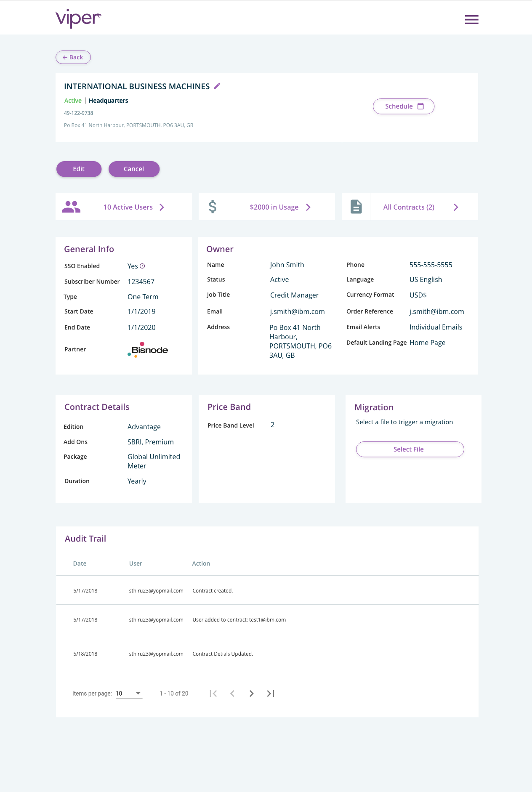
Task: Expand the $2000 in Usage chevron
Action: click(x=309, y=207)
